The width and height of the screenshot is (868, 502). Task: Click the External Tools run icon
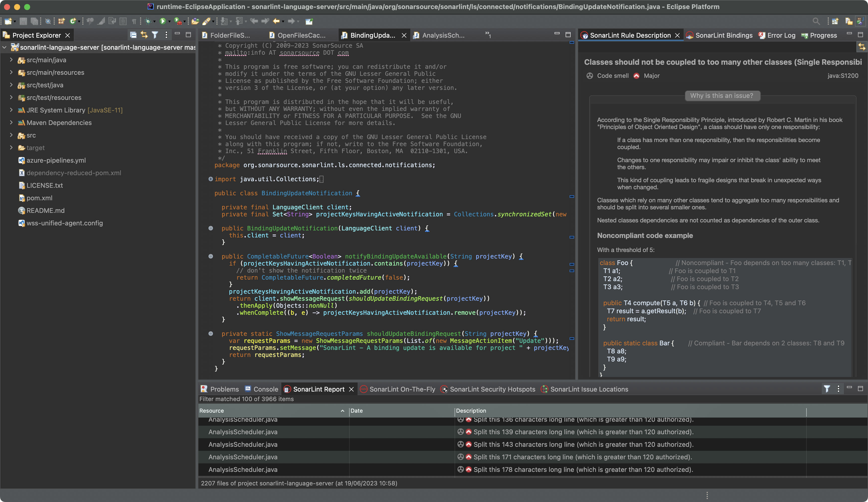178,21
